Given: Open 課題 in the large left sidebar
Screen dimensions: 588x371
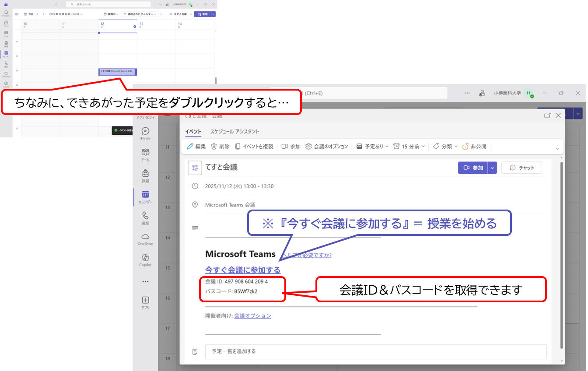Looking at the screenshot, I should pyautogui.click(x=145, y=175).
